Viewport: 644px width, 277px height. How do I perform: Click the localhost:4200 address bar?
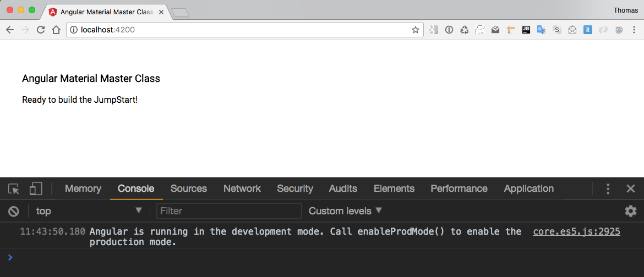(245, 30)
